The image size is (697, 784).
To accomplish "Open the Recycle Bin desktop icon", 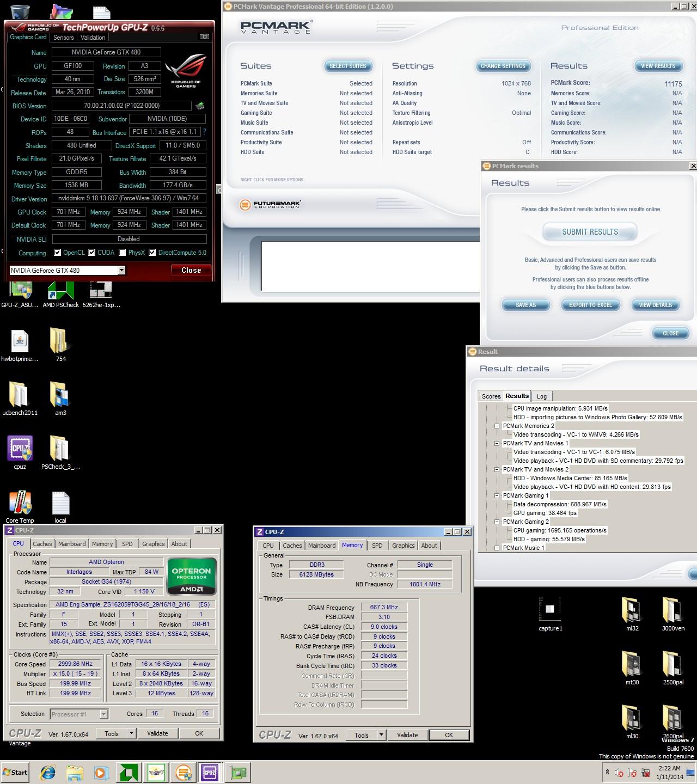I will (20, 11).
